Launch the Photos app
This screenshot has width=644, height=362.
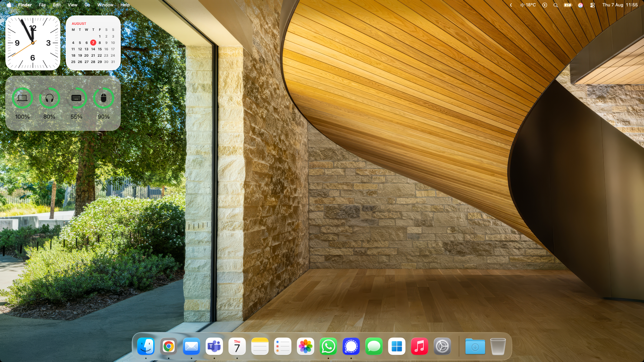pyautogui.click(x=306, y=346)
